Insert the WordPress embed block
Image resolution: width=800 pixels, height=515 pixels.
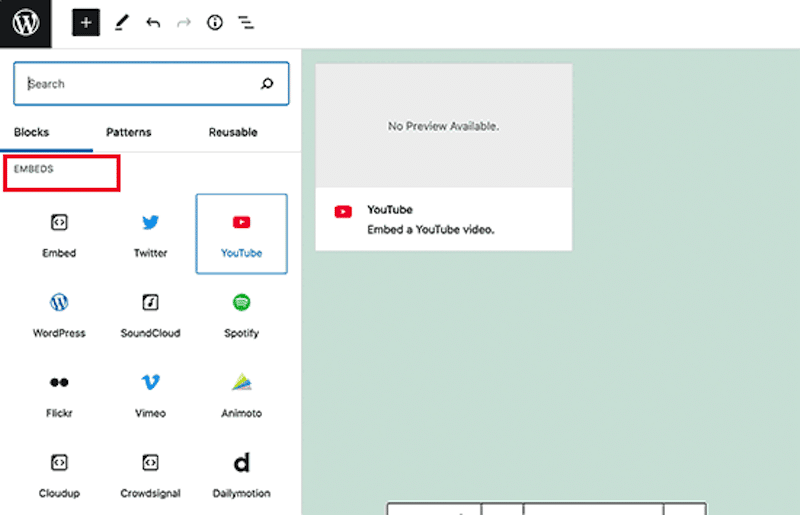coord(59,314)
